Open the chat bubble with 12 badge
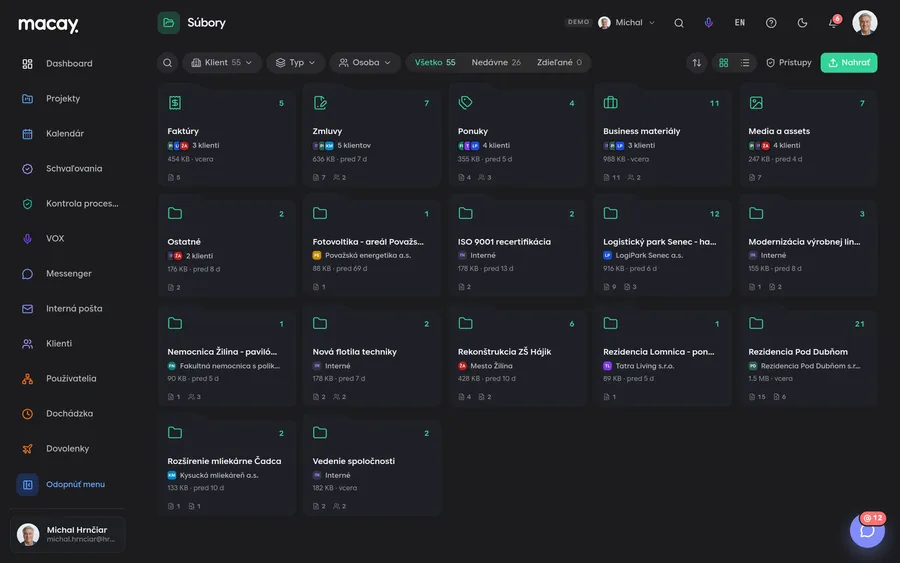Screen dimensions: 900x563 point(867,530)
